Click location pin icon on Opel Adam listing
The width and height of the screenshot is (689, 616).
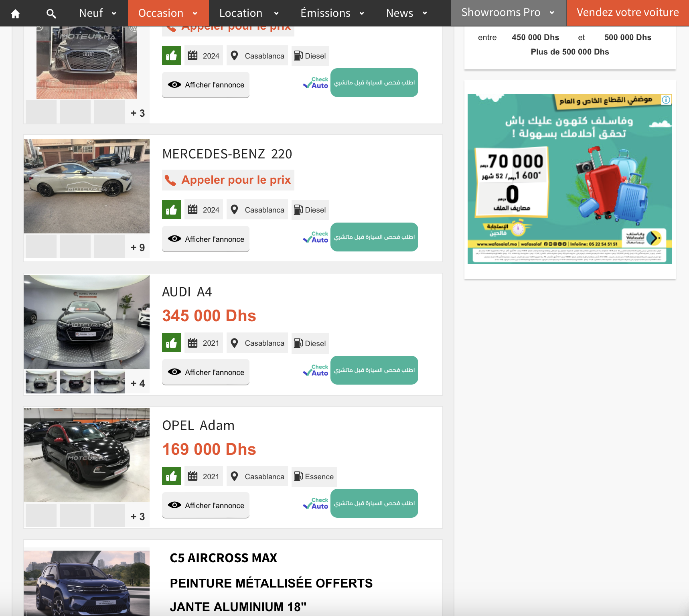pyautogui.click(x=235, y=476)
